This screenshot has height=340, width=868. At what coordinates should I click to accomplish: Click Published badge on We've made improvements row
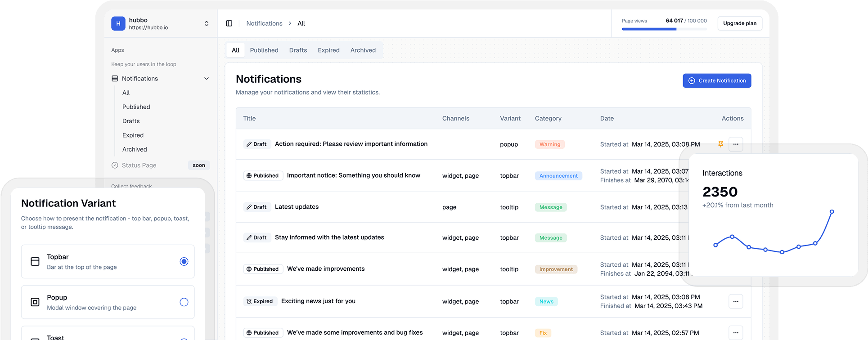pos(263,269)
